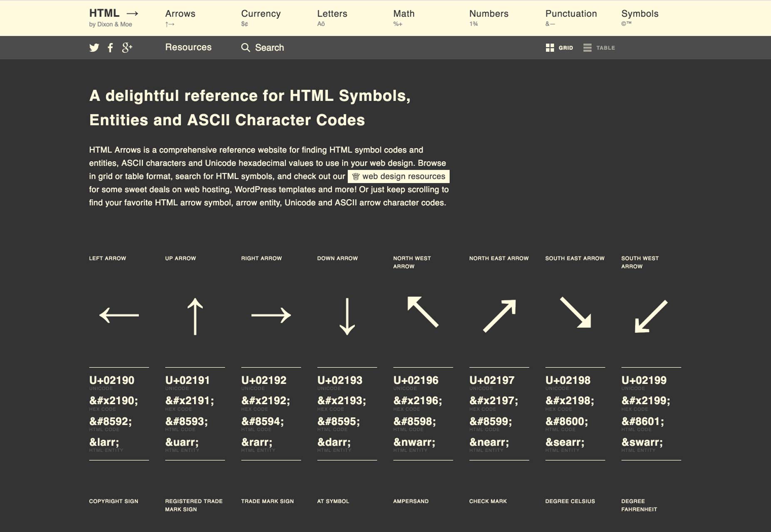Viewport: 771px width, 532px height.
Task: Click the Google Plus share icon
Action: click(x=127, y=47)
